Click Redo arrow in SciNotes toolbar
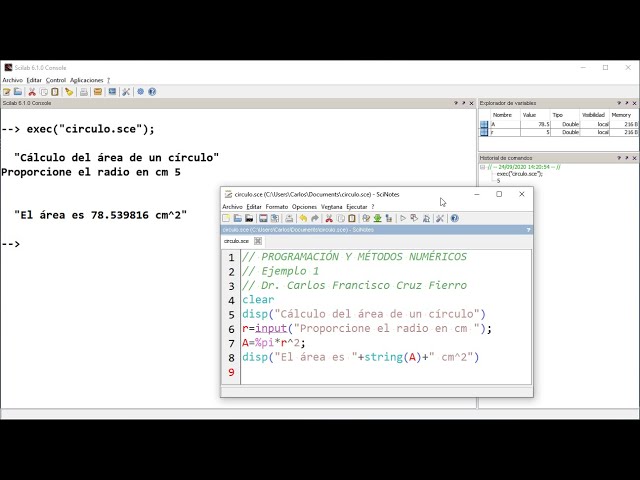The width and height of the screenshot is (640, 480). point(315,218)
